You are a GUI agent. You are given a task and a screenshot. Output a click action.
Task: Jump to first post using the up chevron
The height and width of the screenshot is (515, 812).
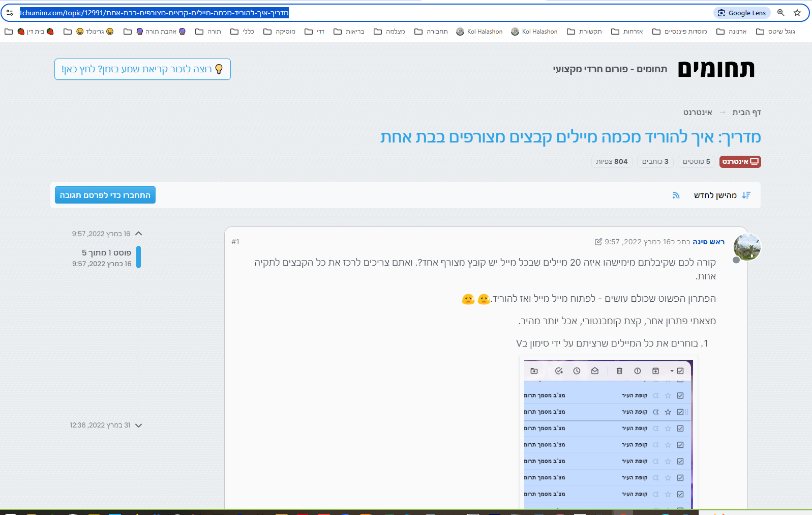click(x=139, y=234)
